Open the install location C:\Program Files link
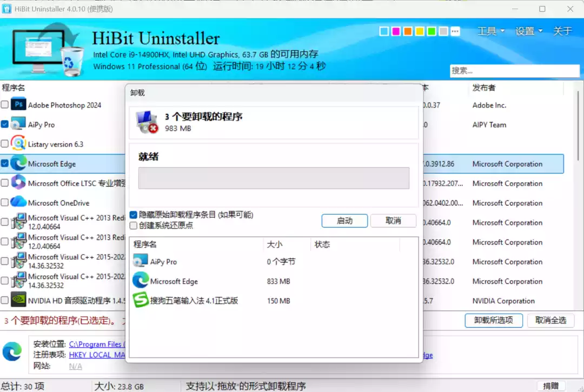The height and width of the screenshot is (392, 584). pos(97,344)
